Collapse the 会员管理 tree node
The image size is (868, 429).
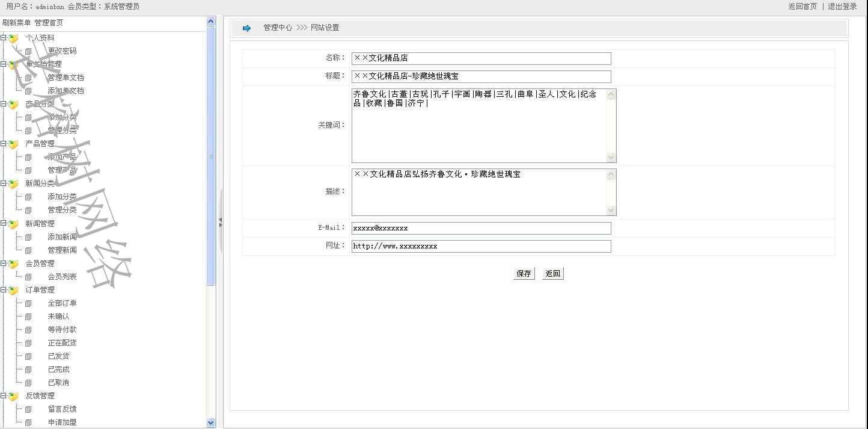tap(4, 264)
